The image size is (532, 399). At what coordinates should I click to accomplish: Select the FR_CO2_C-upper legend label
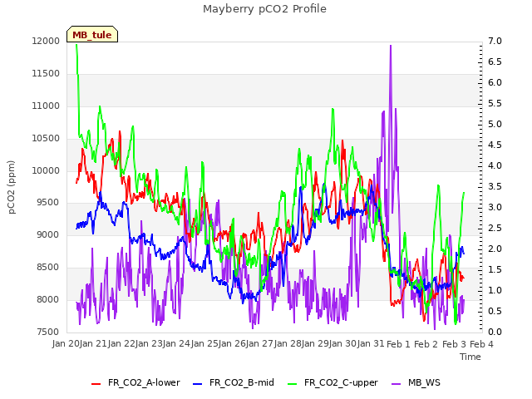[341, 382]
